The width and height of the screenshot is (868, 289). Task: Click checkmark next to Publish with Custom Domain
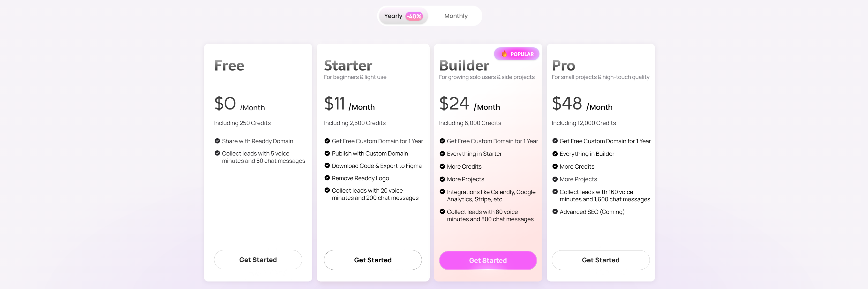327,153
